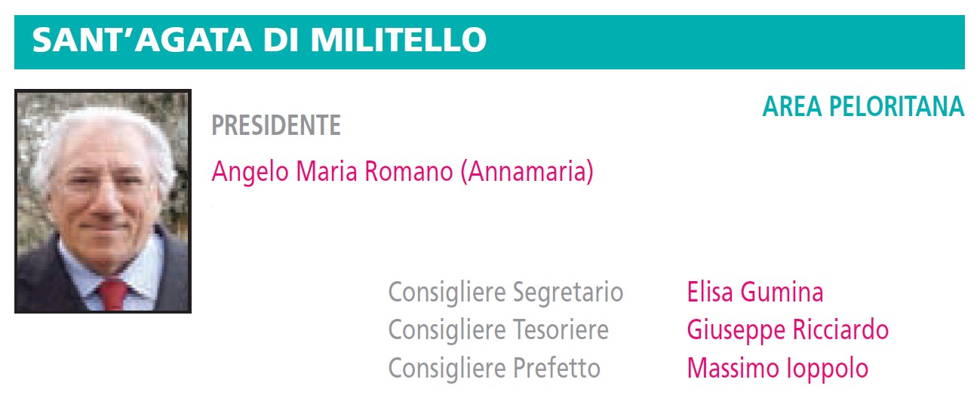
Task: Open the Elisa Gumina name link
Action: coord(755,292)
